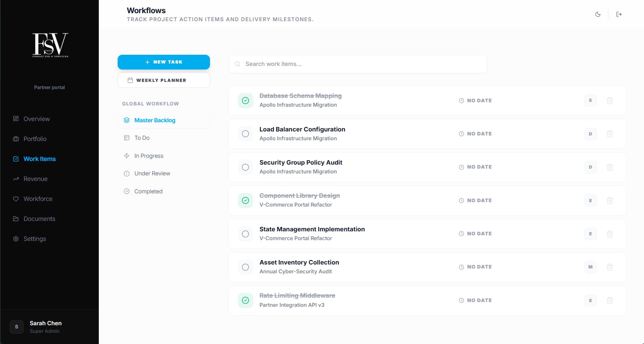The image size is (644, 344).
Task: Click the Sarah Chen user name
Action: tap(46, 323)
